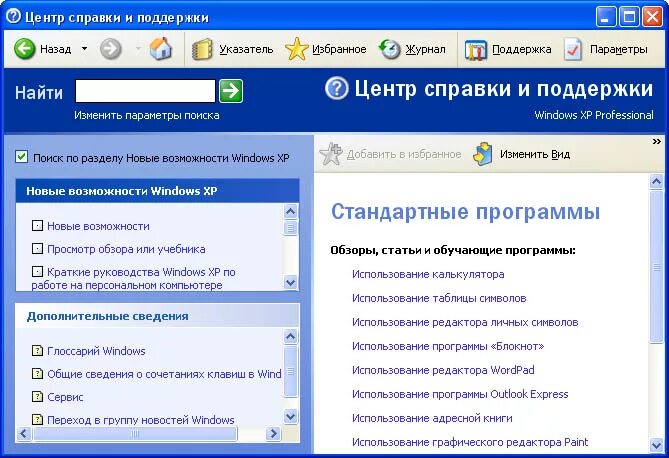Open Общие сведения о сочетаниях клавиш link

pyautogui.click(x=164, y=374)
